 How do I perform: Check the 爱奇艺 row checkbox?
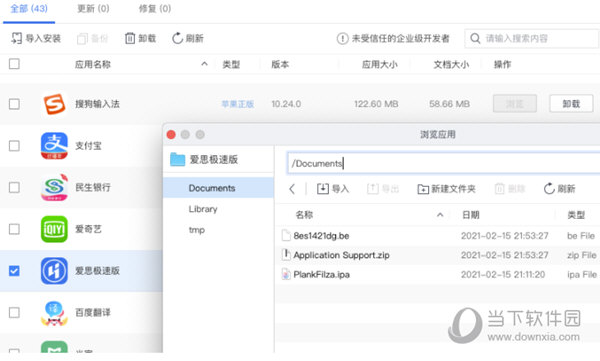tap(14, 229)
